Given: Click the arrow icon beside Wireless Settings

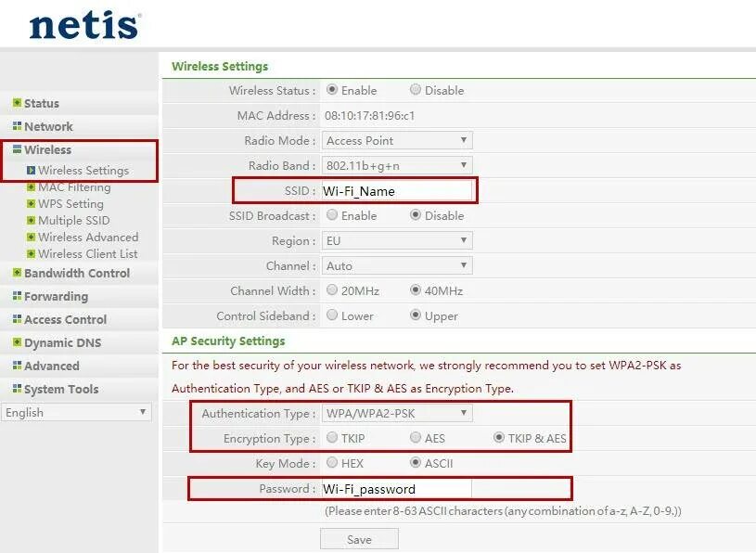Looking at the screenshot, I should click(31, 170).
